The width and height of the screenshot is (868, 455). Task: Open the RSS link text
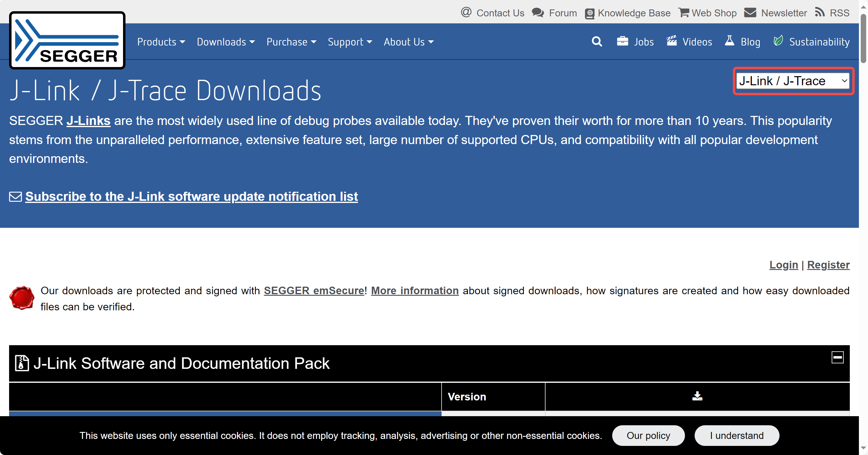[x=839, y=13]
